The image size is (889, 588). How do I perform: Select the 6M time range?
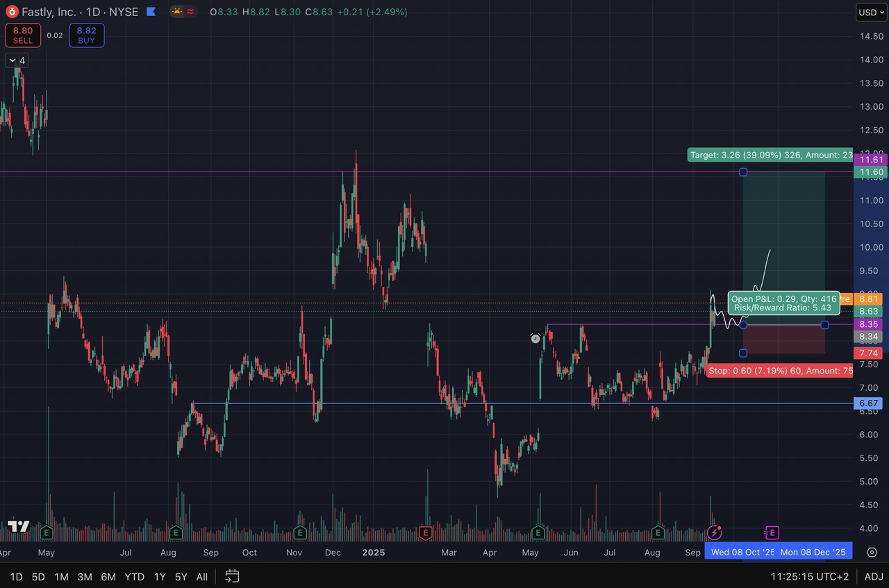pyautogui.click(x=108, y=576)
